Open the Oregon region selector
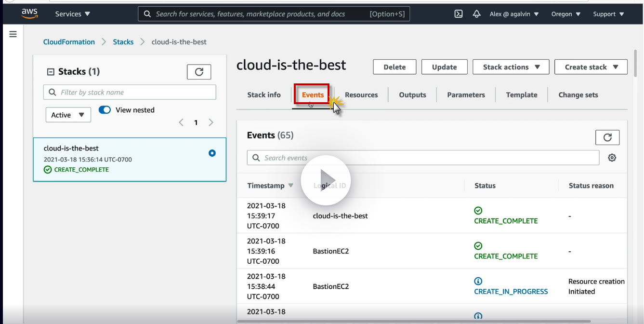The height and width of the screenshot is (324, 644). click(566, 14)
